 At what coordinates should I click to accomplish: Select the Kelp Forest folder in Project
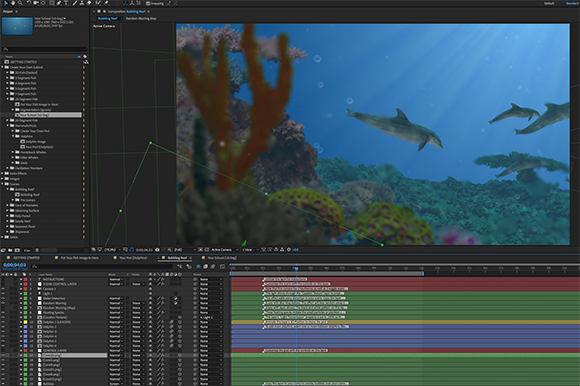23,216
